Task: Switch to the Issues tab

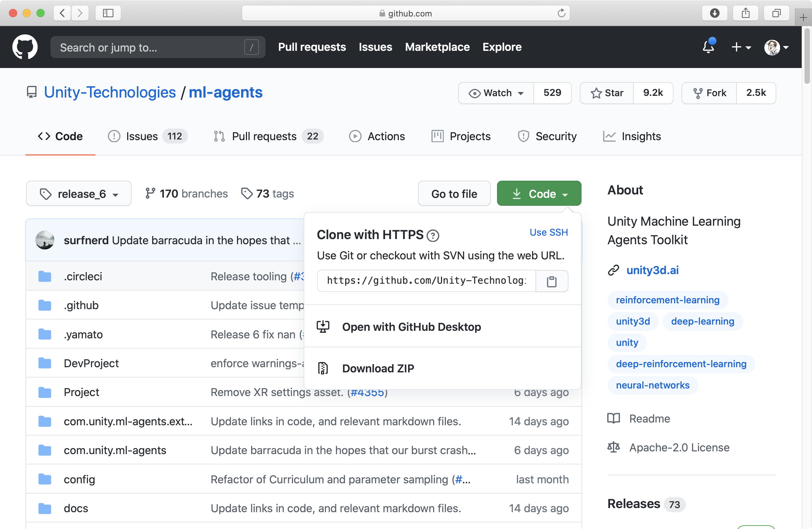Action: (147, 136)
